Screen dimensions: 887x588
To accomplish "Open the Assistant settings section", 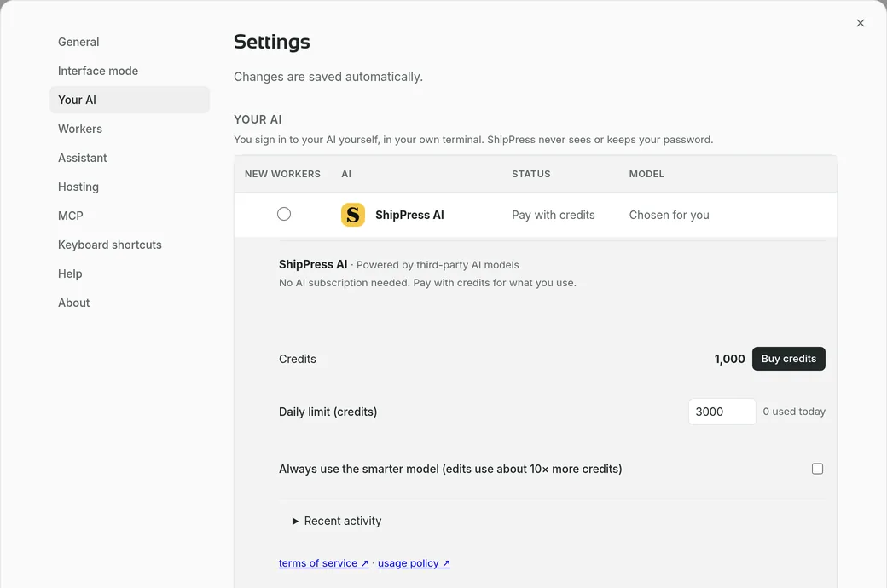I will (130, 158).
